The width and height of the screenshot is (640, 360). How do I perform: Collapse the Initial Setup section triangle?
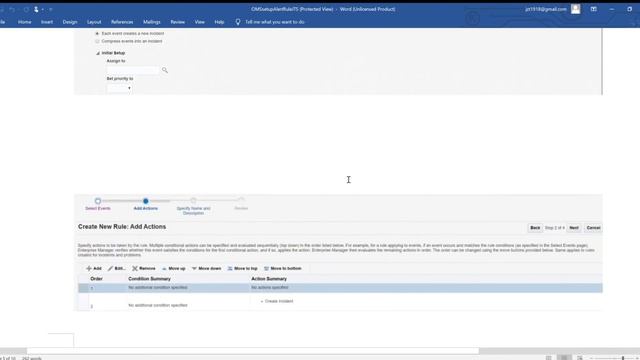click(98, 53)
